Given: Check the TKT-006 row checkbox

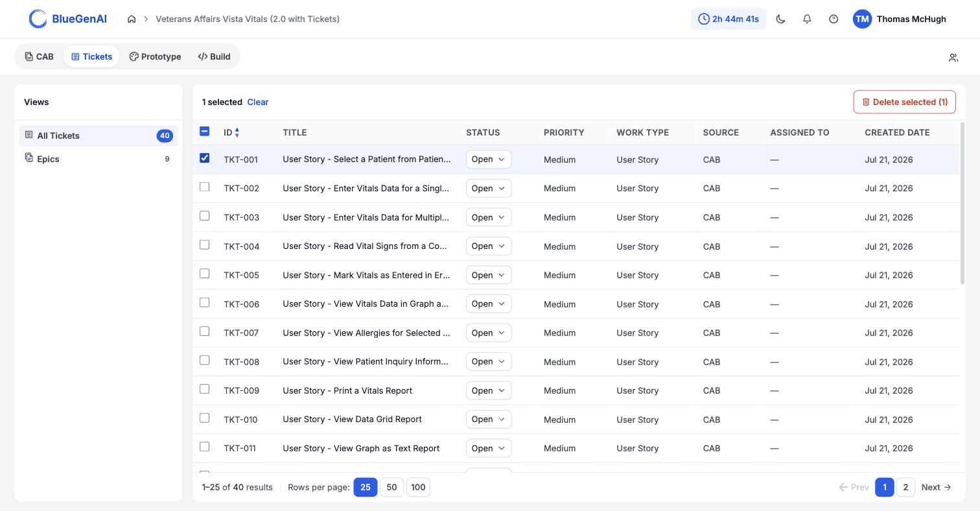Looking at the screenshot, I should click(x=204, y=302).
